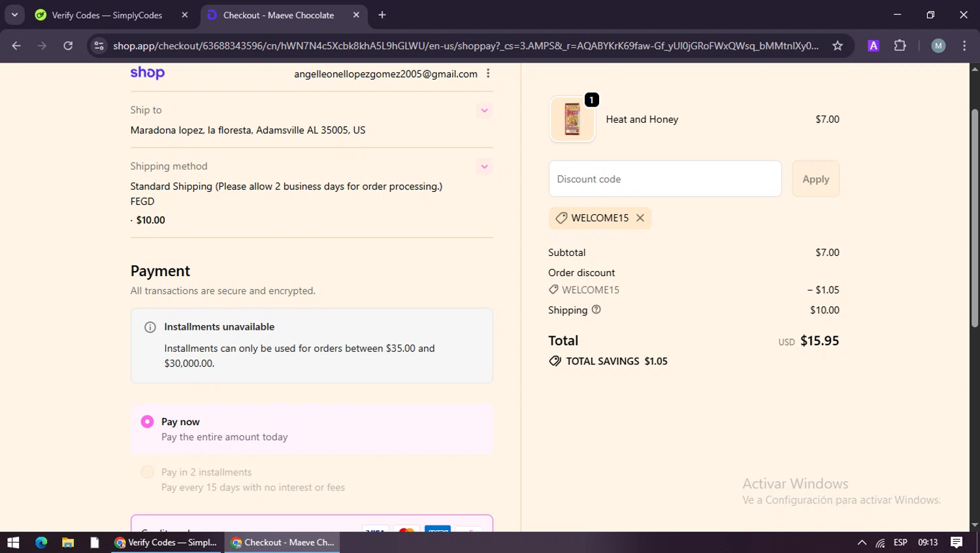Close the Verify Codes — SimplyCodes tab
The image size is (980, 553).
pos(185,15)
